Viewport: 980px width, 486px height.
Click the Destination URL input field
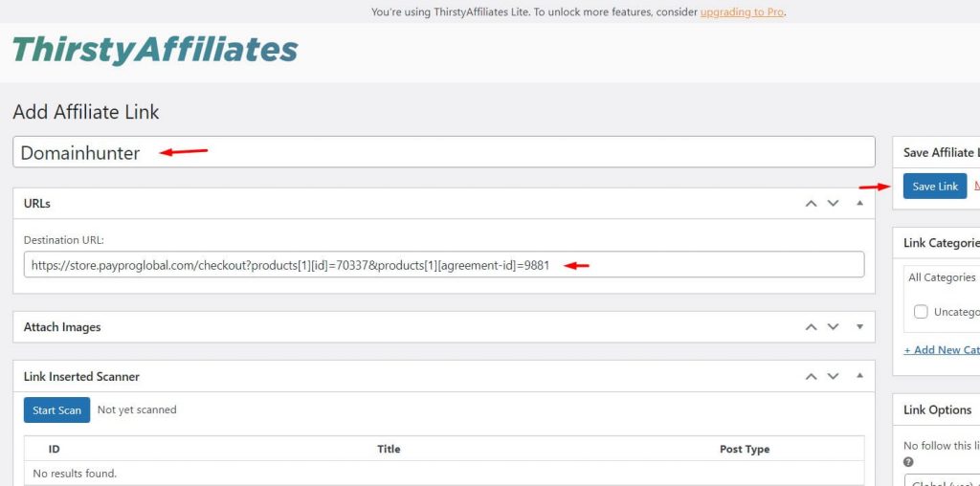tap(444, 265)
